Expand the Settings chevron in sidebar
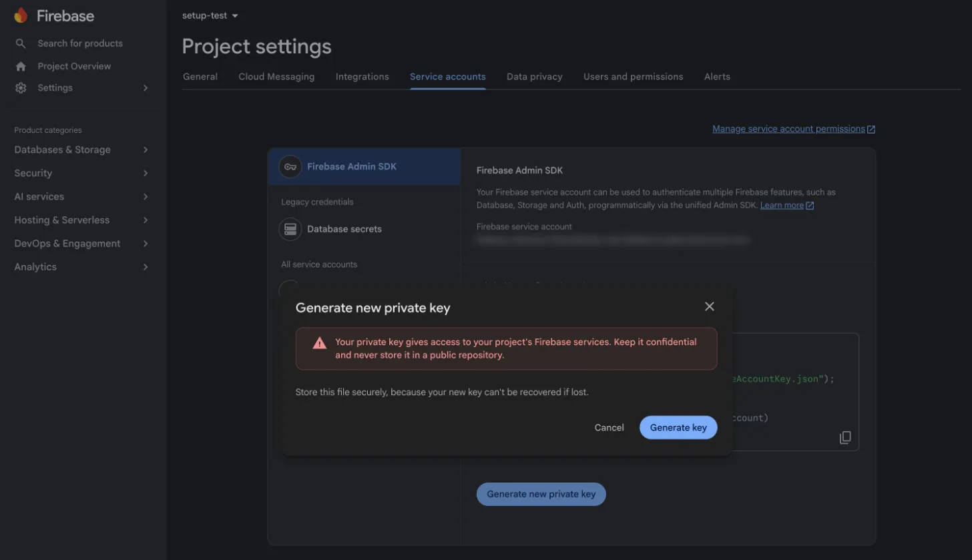Screen dimensions: 972x560 pyautogui.click(x=146, y=88)
